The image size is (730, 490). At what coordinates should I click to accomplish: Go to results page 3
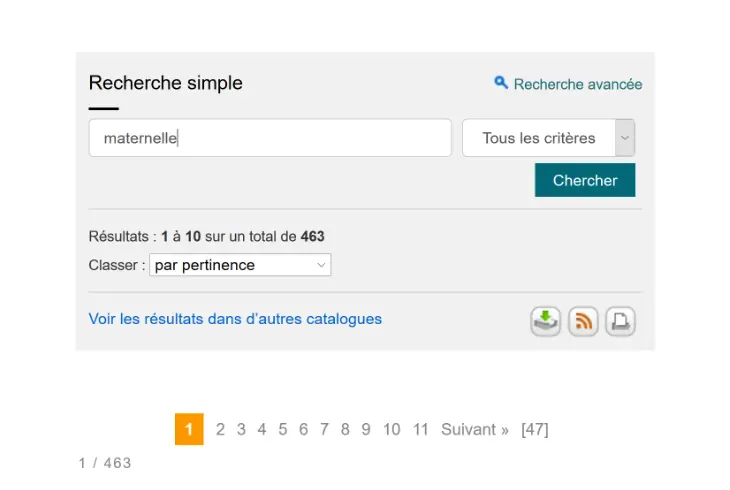click(241, 429)
